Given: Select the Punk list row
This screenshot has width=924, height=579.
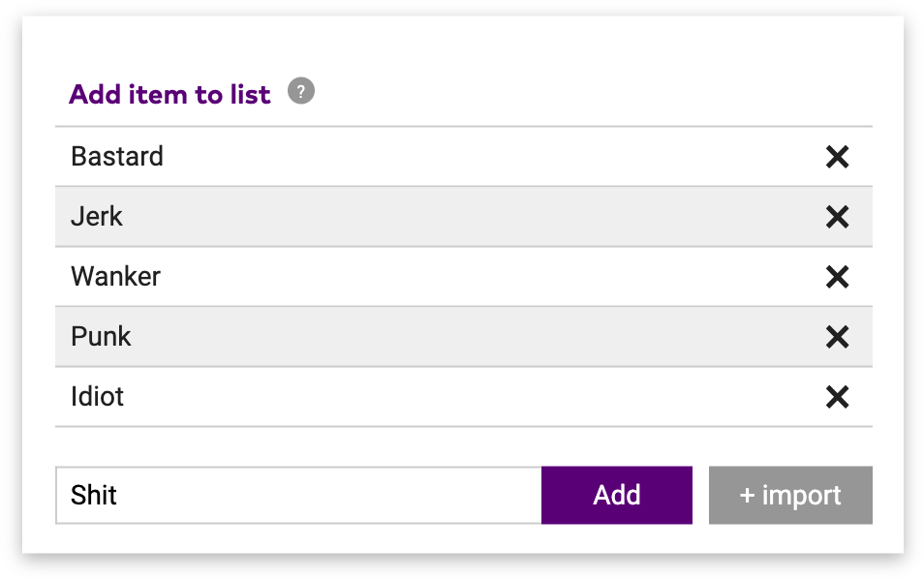Looking at the screenshot, I should coord(436,337).
